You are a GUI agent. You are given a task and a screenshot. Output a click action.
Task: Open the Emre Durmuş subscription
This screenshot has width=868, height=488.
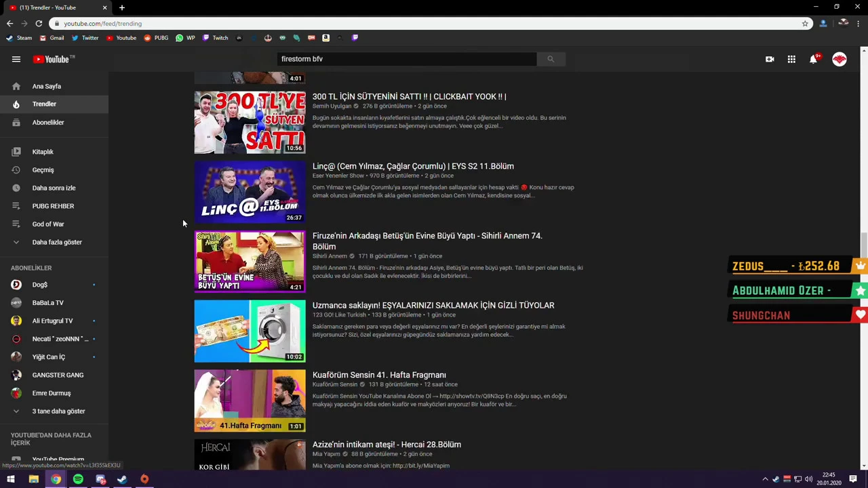54,393
